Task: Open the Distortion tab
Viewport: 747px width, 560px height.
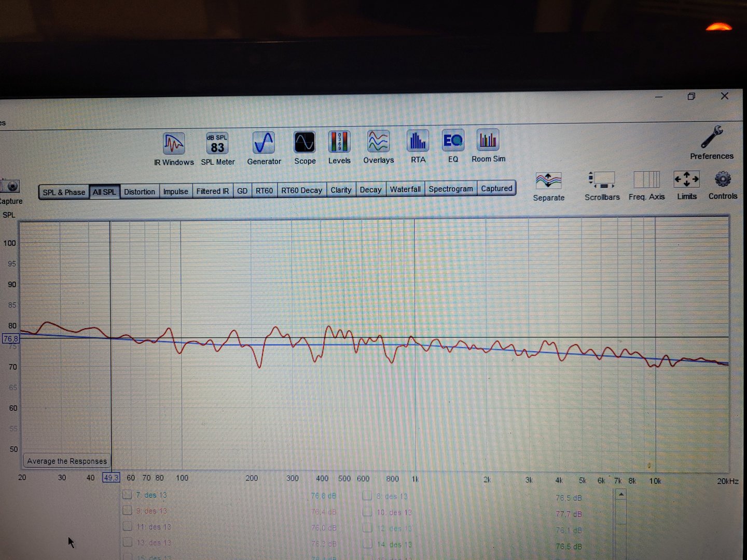Action: tap(140, 191)
